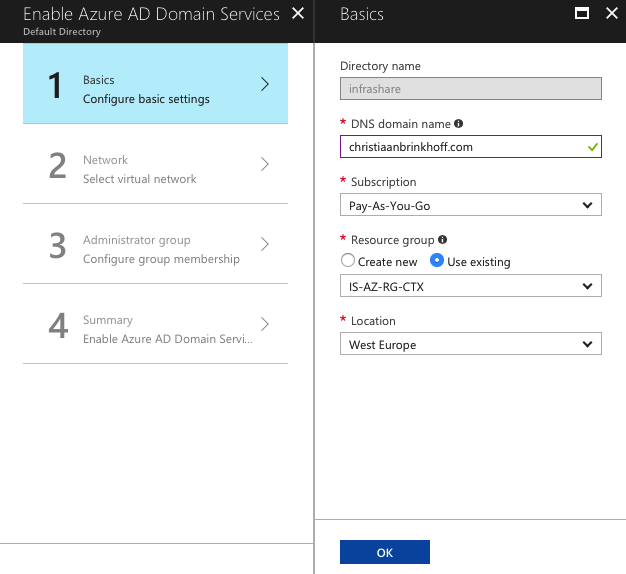The image size is (626, 574).
Task: Open the Resource group dropdown IS-AZ-RG-CTX
Action: 471,286
